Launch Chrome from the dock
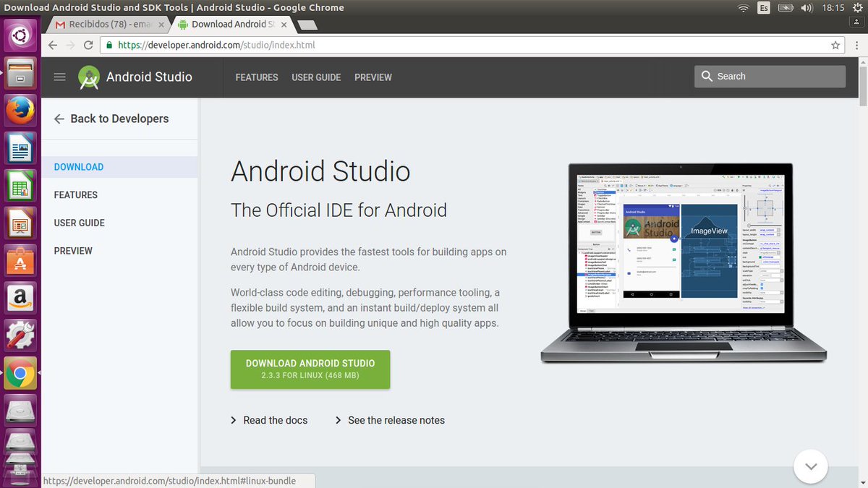868x488 pixels. point(20,374)
